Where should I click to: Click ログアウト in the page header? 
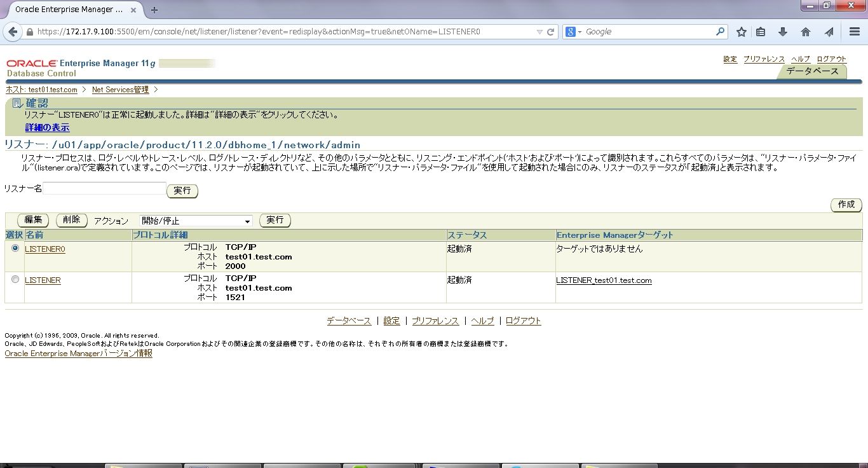coord(832,59)
